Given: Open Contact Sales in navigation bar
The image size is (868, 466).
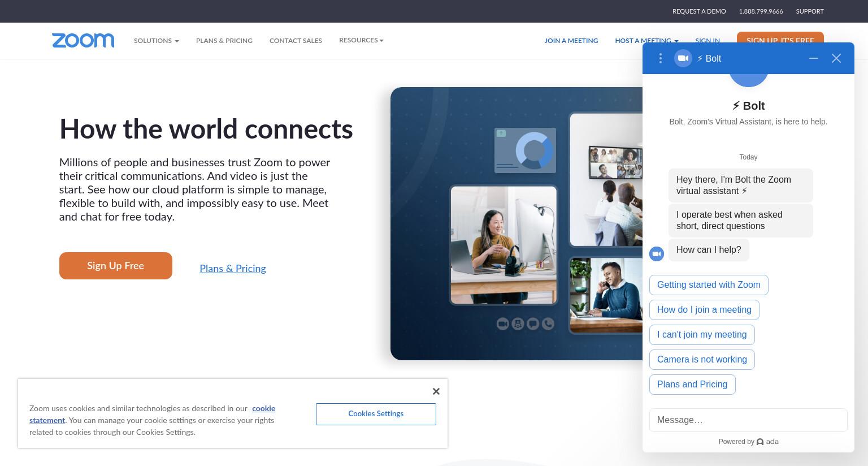Looking at the screenshot, I should tap(296, 41).
